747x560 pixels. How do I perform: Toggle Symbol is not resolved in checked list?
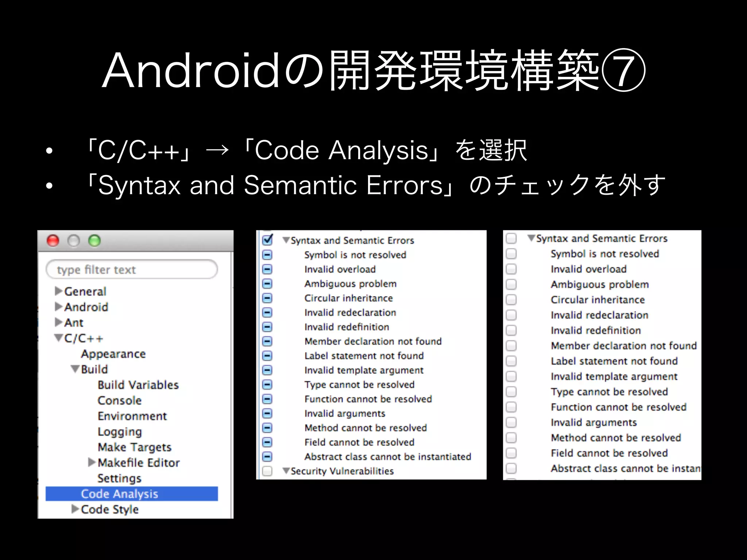tap(267, 254)
